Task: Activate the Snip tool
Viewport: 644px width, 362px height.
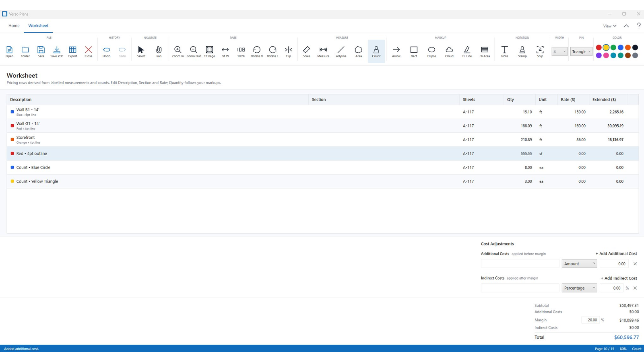Action: 540,51
